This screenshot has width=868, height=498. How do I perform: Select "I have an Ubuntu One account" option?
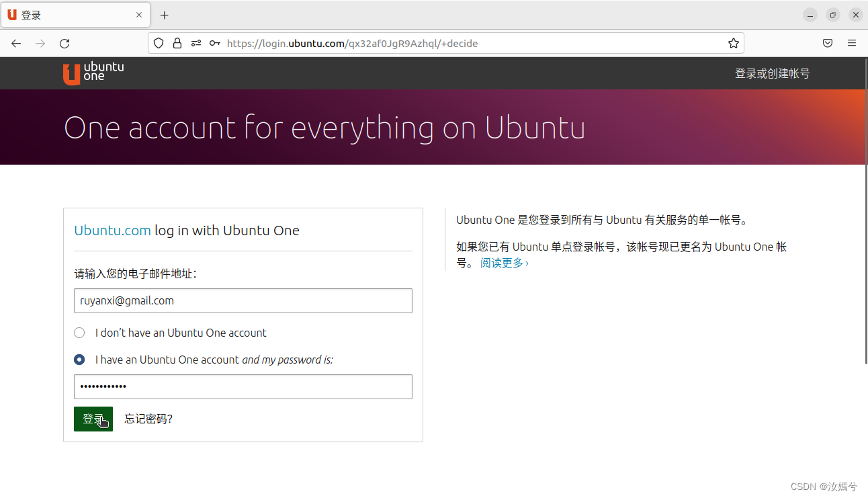(x=79, y=360)
